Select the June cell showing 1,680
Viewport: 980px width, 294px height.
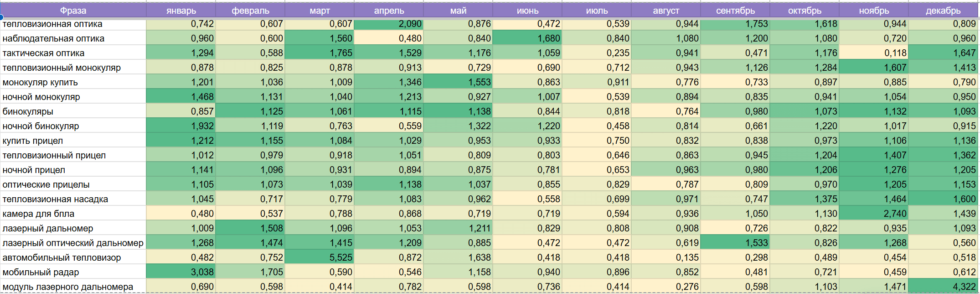[x=528, y=38]
